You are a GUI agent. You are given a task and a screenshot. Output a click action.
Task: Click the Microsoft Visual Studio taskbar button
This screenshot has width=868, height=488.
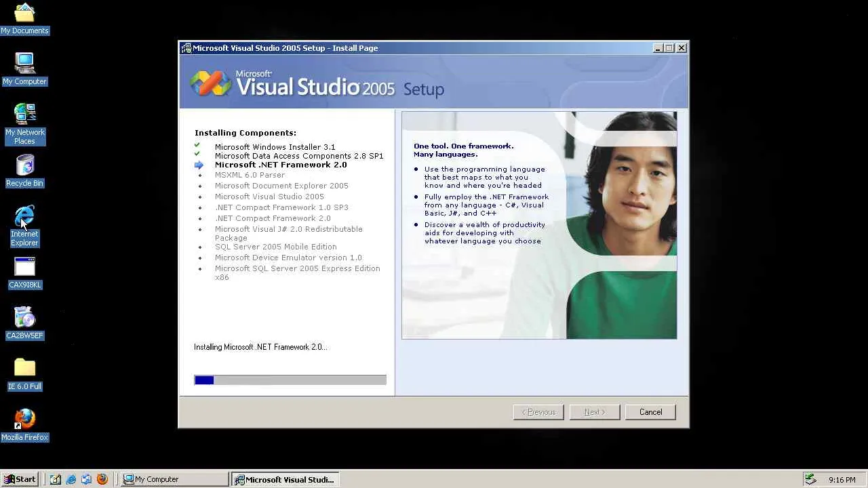(x=285, y=479)
